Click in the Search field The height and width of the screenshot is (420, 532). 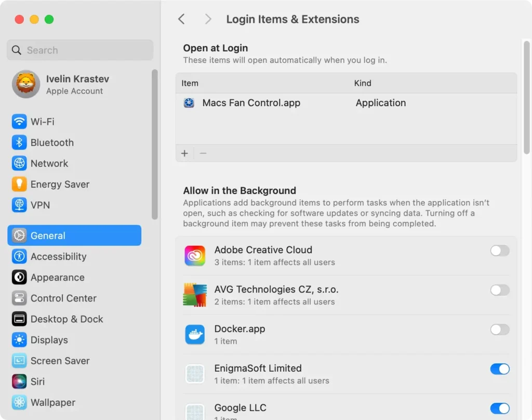tap(80, 50)
